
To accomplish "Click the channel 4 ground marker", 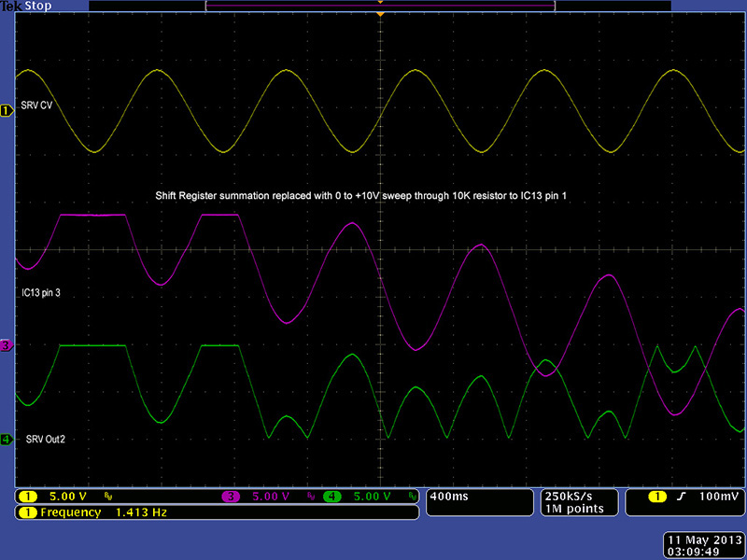I will pos(7,439).
